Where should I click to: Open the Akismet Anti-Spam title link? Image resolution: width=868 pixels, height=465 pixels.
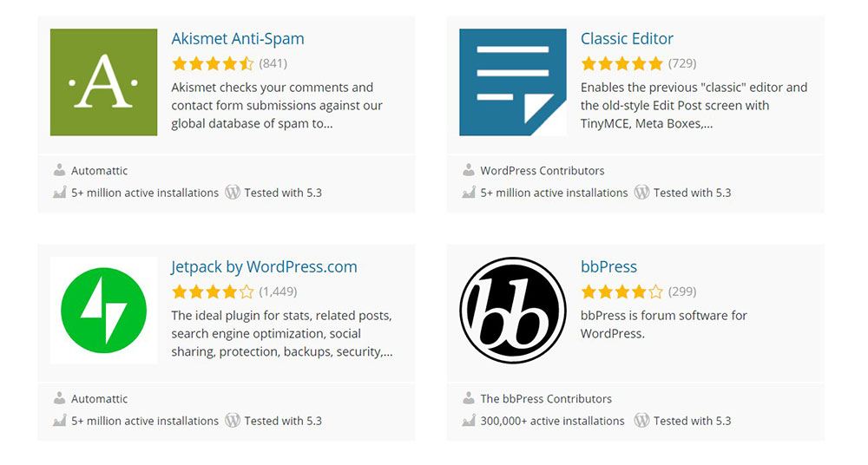pyautogui.click(x=237, y=39)
